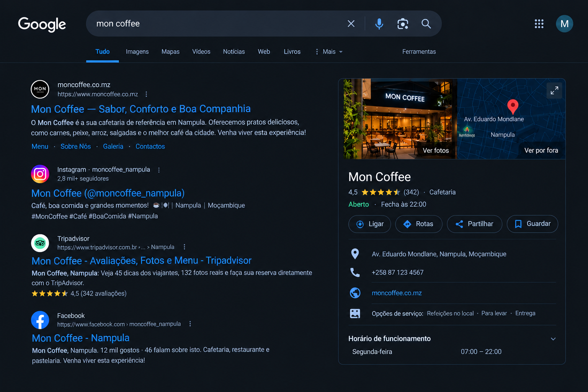This screenshot has height=392, width=588.
Task: View storefront photos via Ver fotos
Action: click(x=436, y=150)
